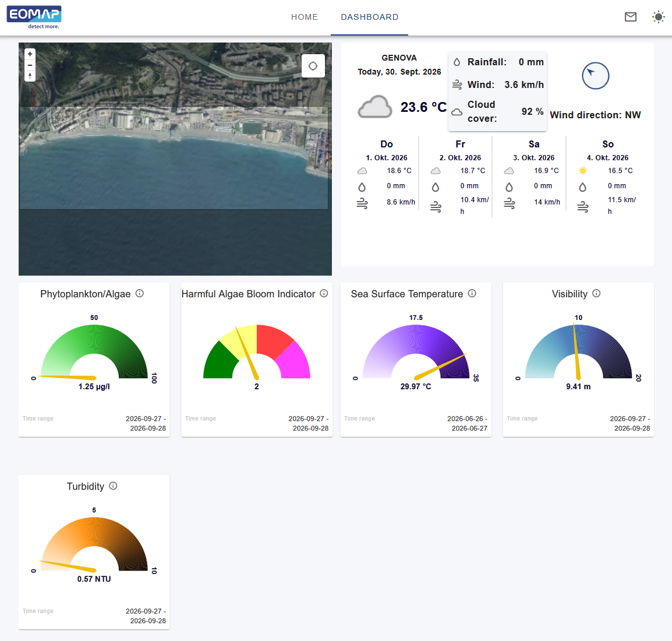Click the rain drop icon for Fr
This screenshot has width=672, height=641.
[436, 187]
